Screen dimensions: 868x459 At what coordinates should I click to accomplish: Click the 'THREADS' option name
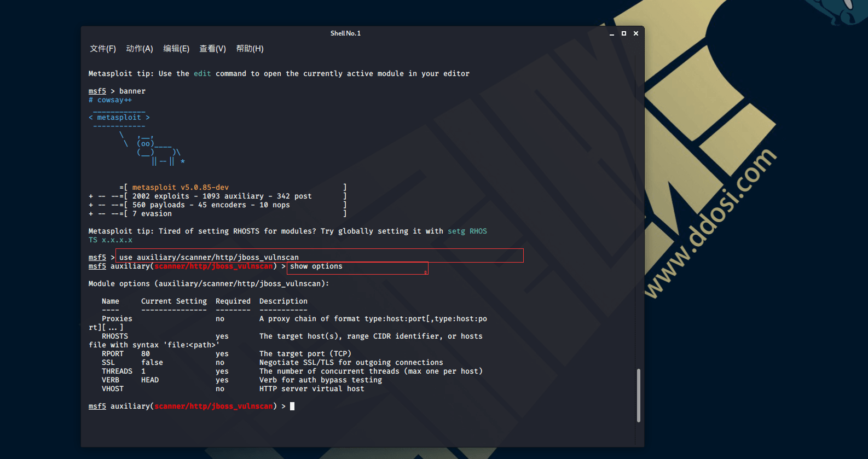[117, 371]
